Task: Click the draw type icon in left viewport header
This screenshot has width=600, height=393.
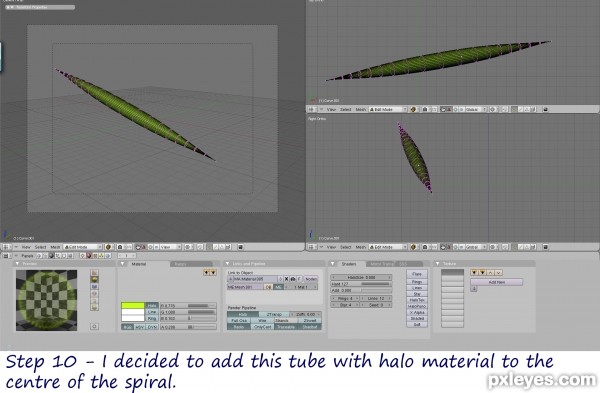Action: pyautogui.click(x=108, y=247)
